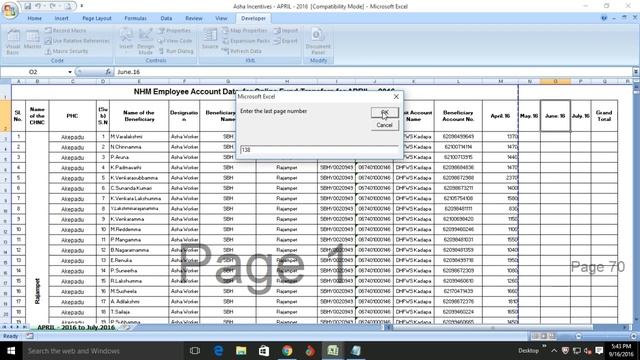
Task: Expand the Name Box dropdown arrow
Action: (x=70, y=72)
